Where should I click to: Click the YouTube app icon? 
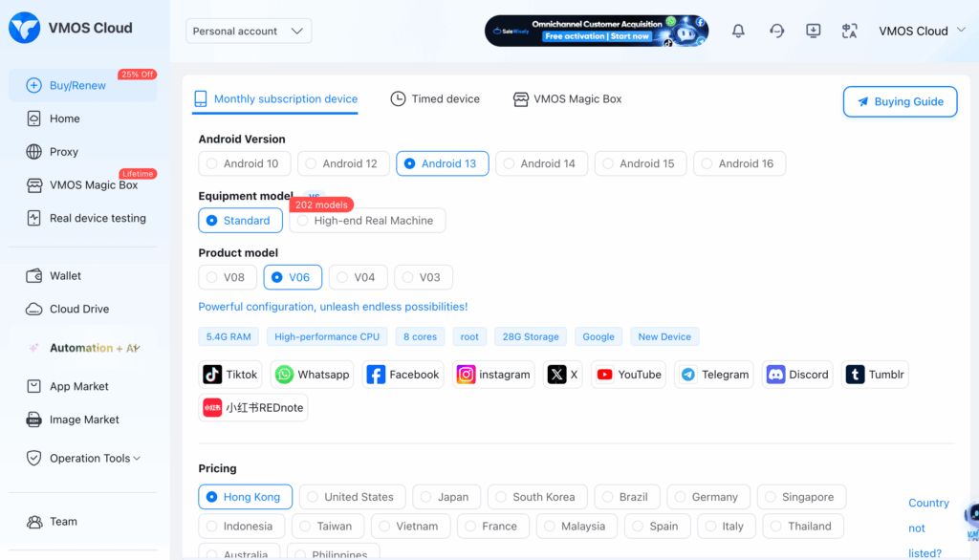[x=604, y=375]
